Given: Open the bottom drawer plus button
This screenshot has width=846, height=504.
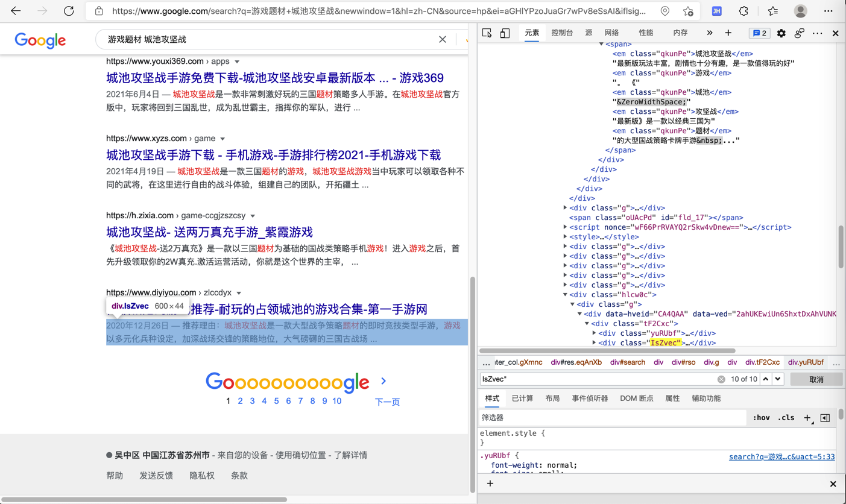Looking at the screenshot, I should coord(490,484).
